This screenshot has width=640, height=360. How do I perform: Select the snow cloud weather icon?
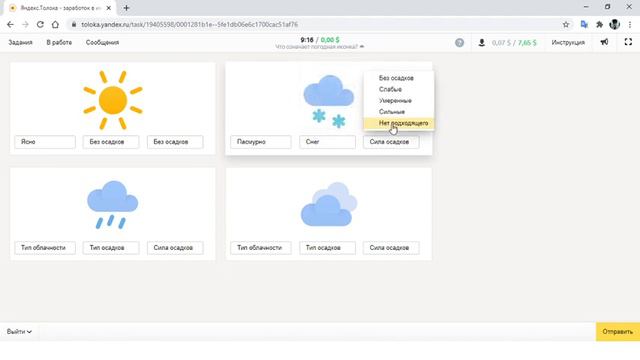(x=329, y=101)
